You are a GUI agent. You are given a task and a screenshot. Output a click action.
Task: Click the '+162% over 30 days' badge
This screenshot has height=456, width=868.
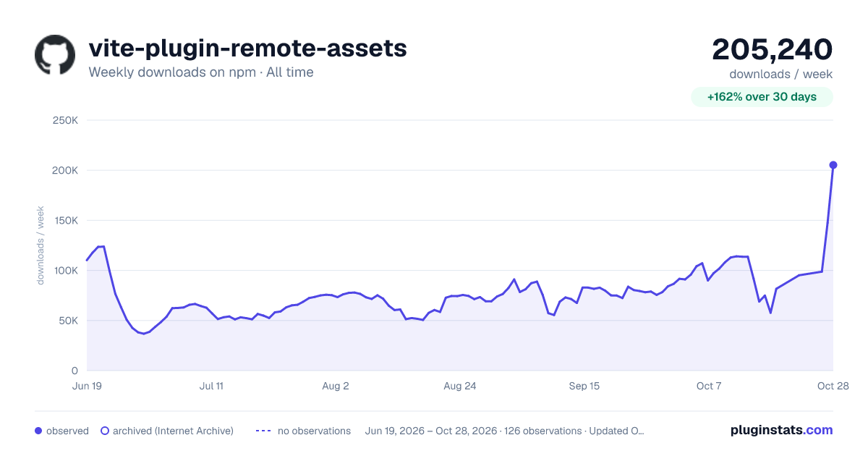point(762,97)
